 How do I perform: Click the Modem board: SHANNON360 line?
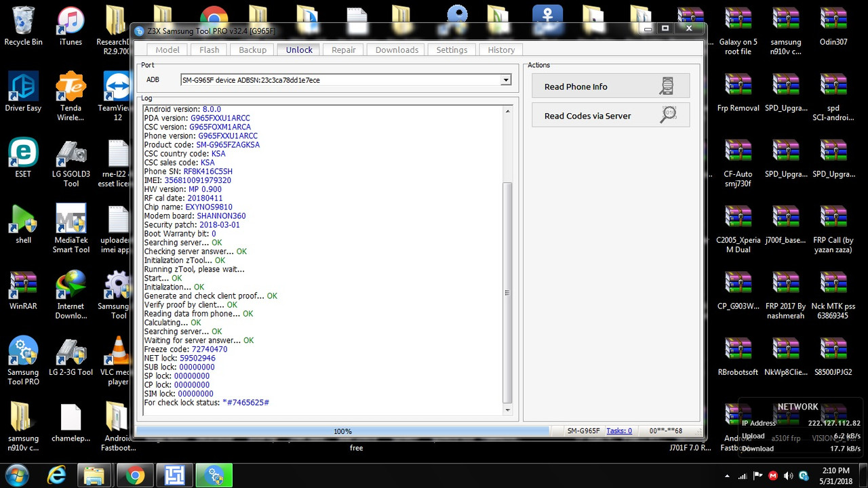click(195, 216)
